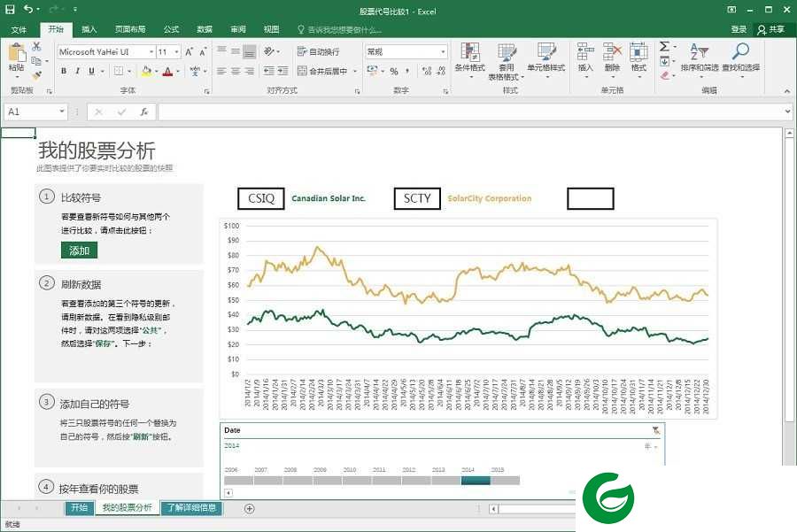The width and height of the screenshot is (797, 532).
Task: Delete cells with 删除 icon
Action: click(x=612, y=59)
